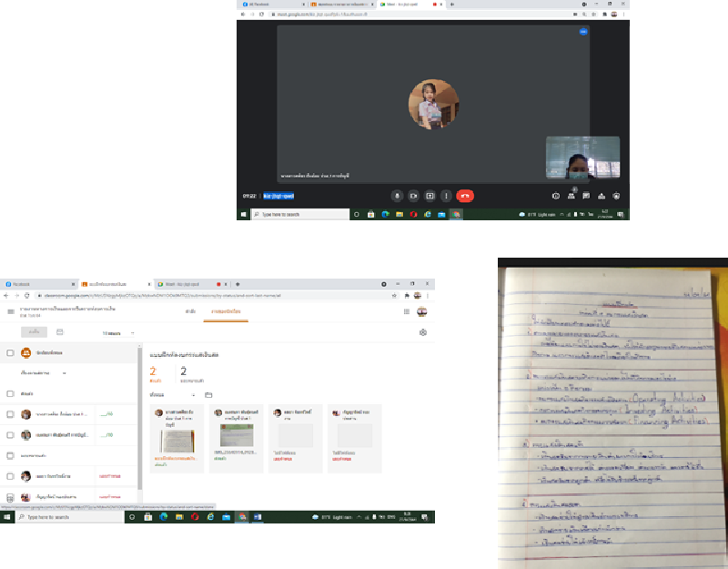The image size is (728, 569).
Task: Expand the points value dropdown
Action: point(120,333)
